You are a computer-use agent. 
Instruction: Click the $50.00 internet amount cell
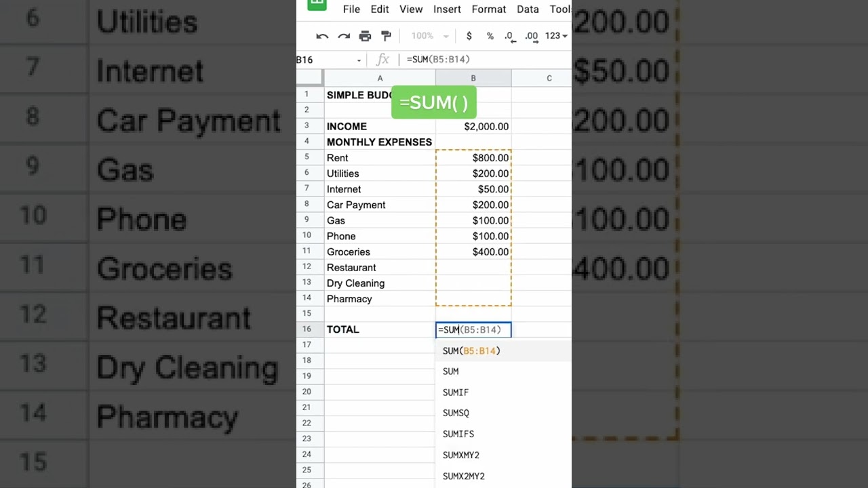(x=473, y=189)
